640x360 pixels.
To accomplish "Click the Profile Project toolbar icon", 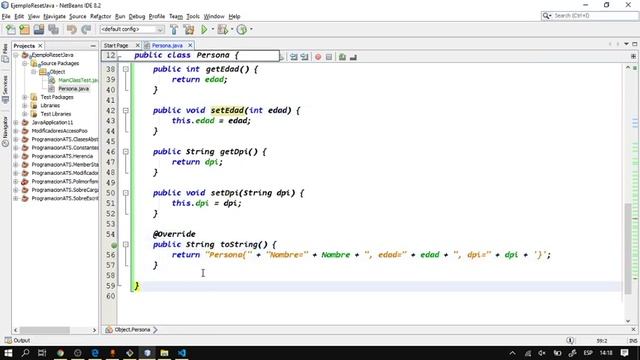I will [x=242, y=29].
